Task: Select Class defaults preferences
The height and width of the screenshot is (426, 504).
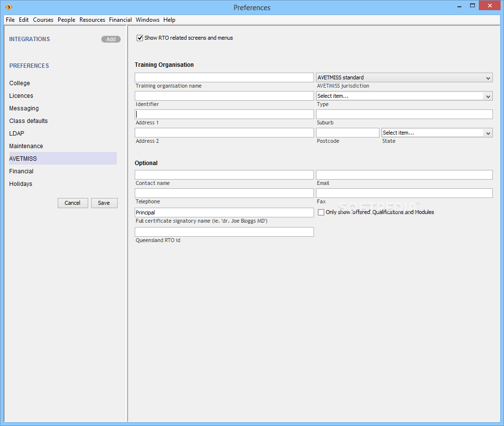Action: tap(63, 121)
